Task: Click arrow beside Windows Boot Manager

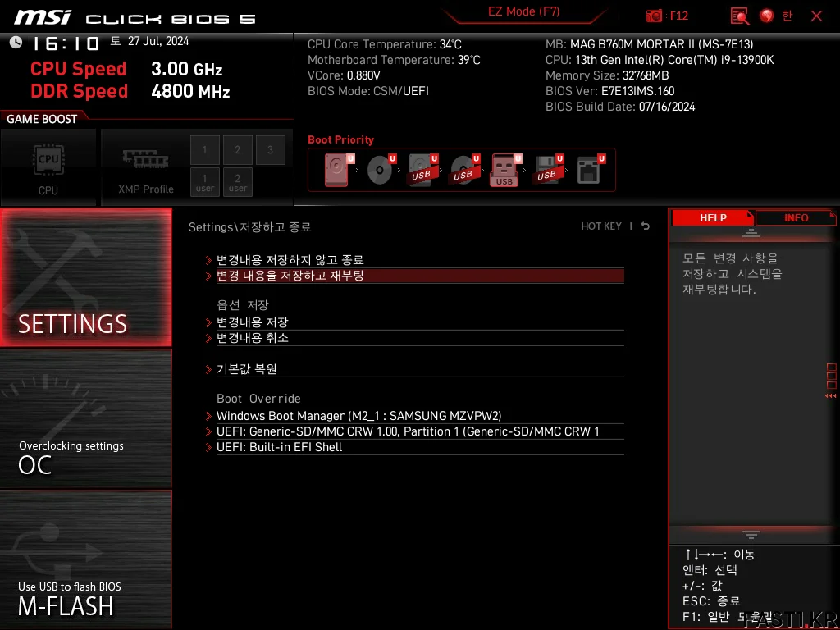Action: (208, 416)
